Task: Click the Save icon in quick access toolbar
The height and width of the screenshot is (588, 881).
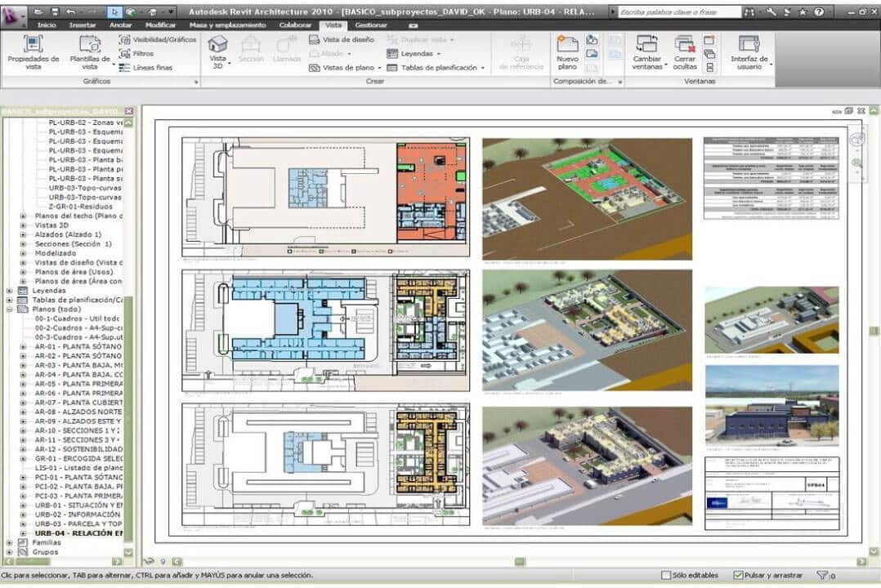Action: tap(55, 11)
